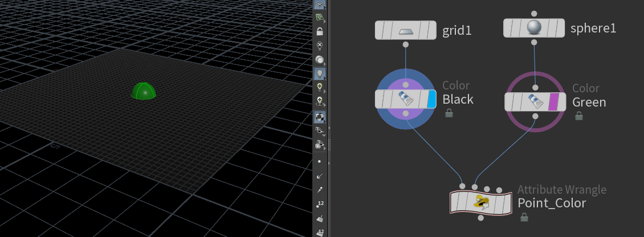The width and height of the screenshot is (644, 237).
Task: Toggle the magenta template flag on Green node
Action: point(554,102)
